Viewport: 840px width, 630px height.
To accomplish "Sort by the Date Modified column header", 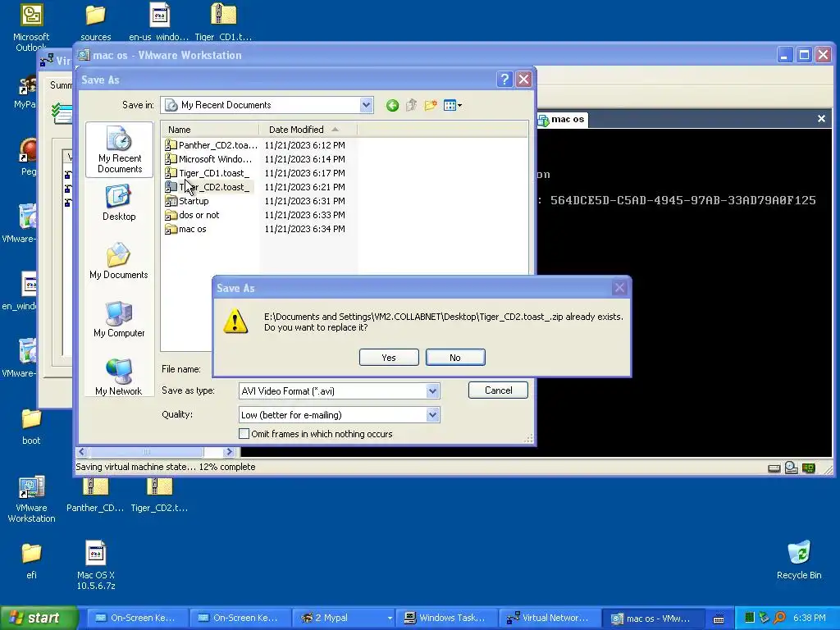I will [308, 130].
